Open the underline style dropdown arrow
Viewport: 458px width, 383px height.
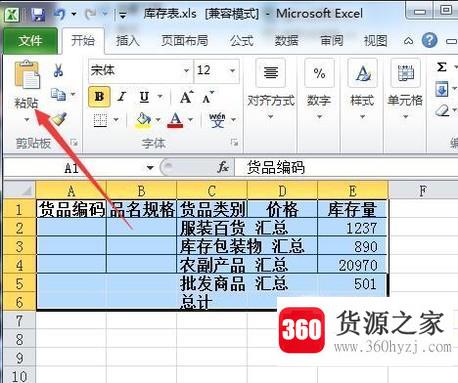(160, 97)
